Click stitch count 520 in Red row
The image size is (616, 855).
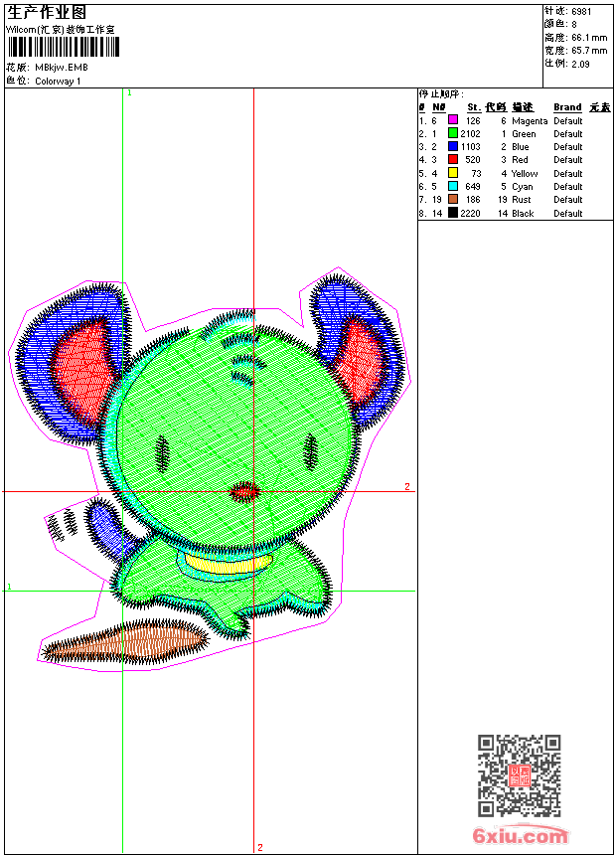[x=473, y=160]
